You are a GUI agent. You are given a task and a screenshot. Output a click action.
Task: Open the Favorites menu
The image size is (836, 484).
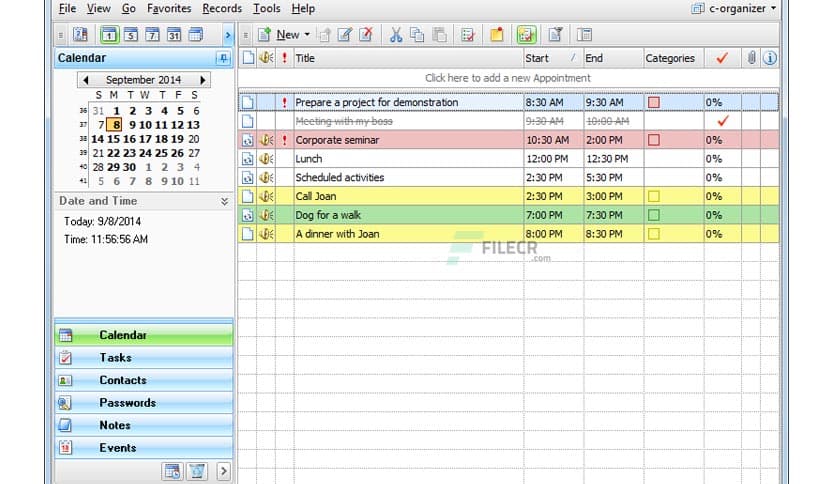pyautogui.click(x=169, y=9)
